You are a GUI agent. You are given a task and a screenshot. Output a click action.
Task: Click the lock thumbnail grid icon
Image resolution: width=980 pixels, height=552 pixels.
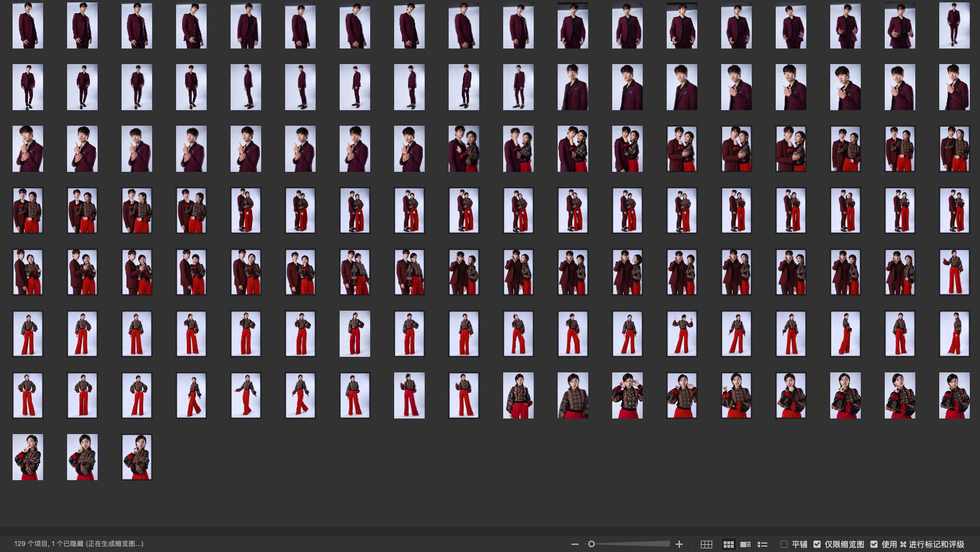pos(706,544)
